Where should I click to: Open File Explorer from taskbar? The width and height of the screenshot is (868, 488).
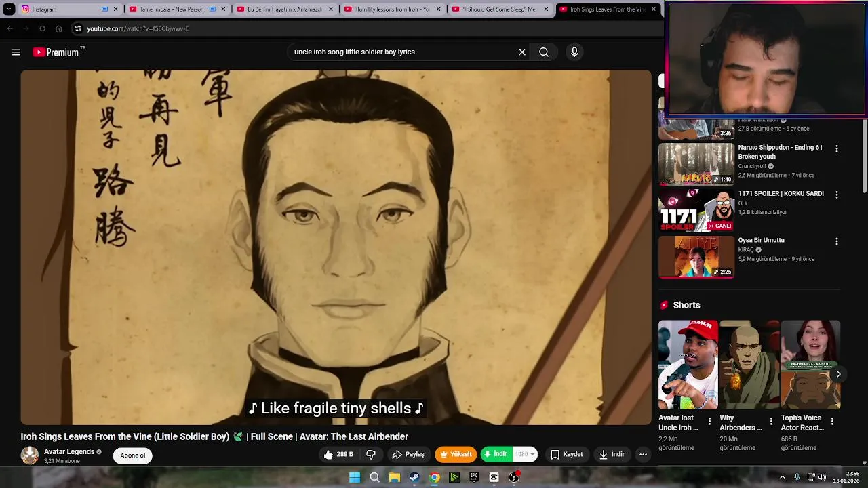point(394,478)
